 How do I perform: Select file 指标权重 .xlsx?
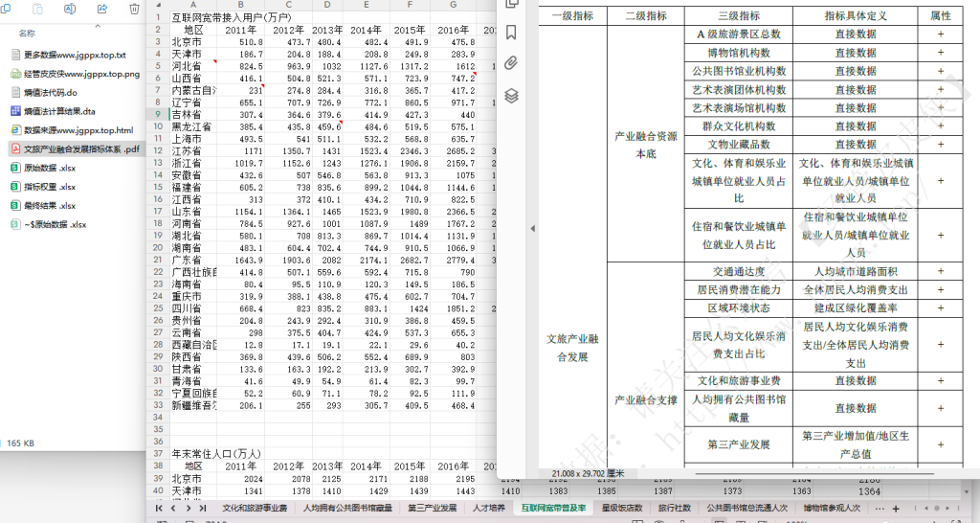(43, 187)
